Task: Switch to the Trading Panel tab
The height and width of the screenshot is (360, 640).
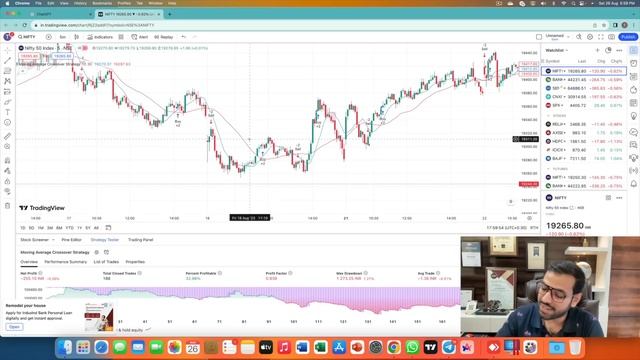Action: [140, 240]
